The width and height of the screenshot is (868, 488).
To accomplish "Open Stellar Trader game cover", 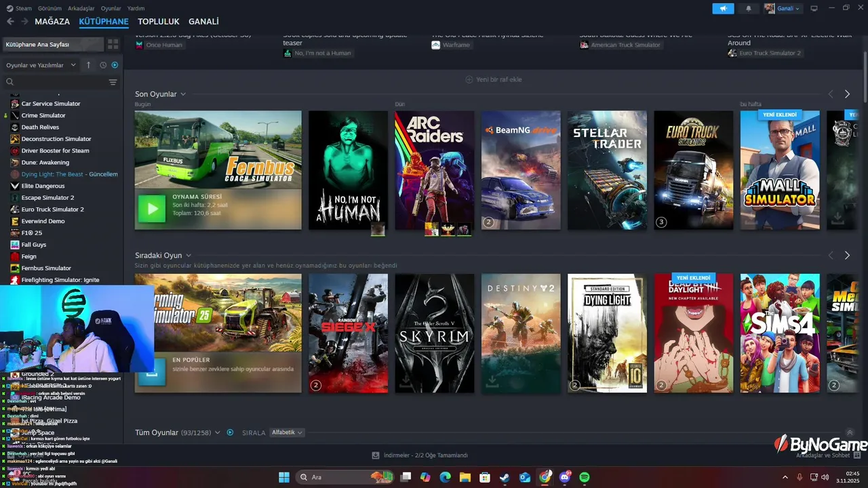I will point(607,170).
